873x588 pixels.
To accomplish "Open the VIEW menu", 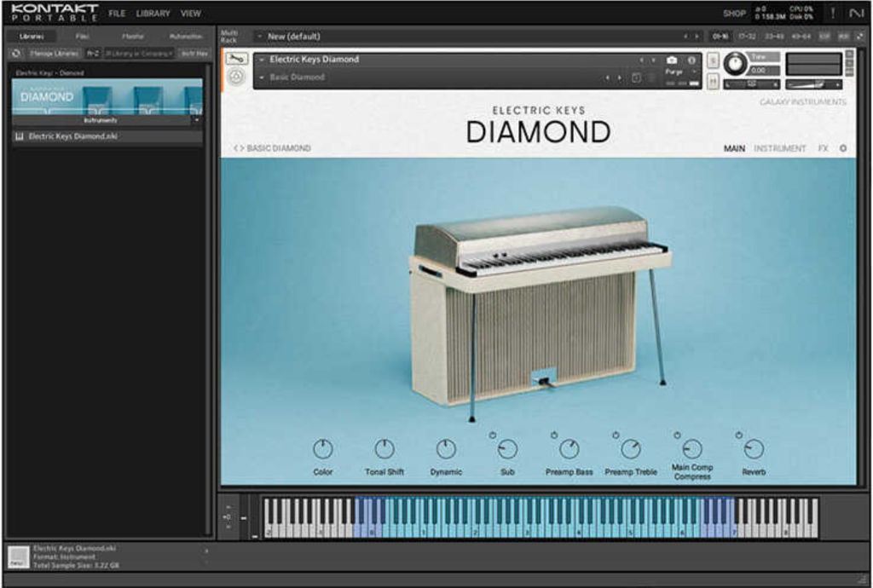I will tap(190, 14).
